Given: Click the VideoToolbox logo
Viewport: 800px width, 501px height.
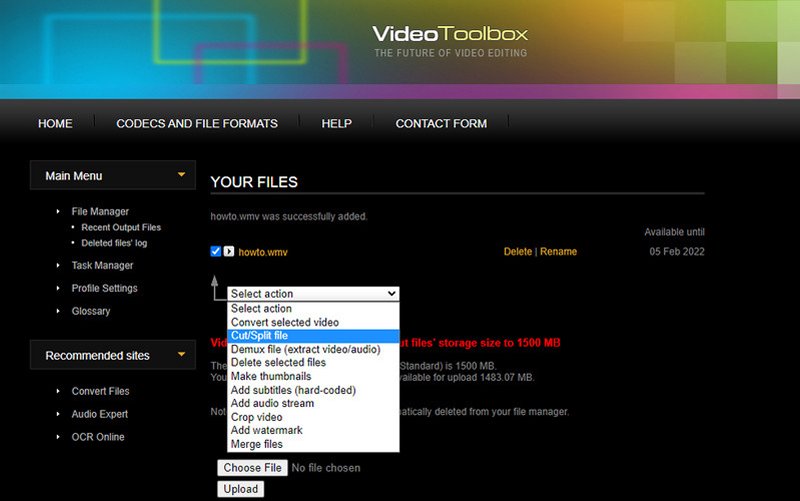Looking at the screenshot, I should 449,34.
